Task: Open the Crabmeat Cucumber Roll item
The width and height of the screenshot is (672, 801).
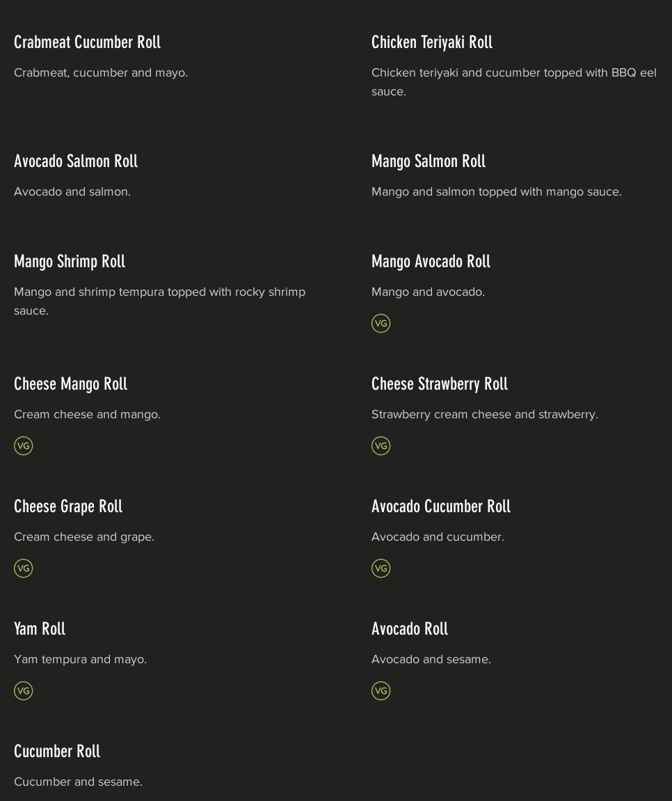Action: pyautogui.click(x=87, y=42)
